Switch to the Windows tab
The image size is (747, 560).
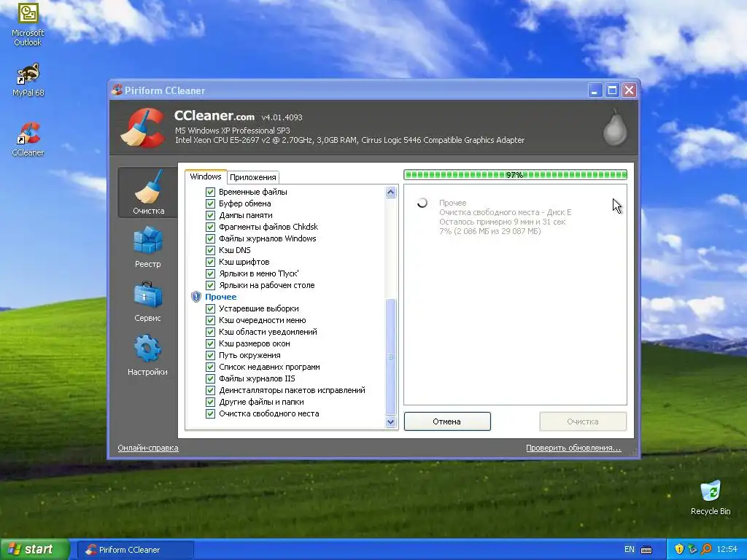pyautogui.click(x=205, y=176)
